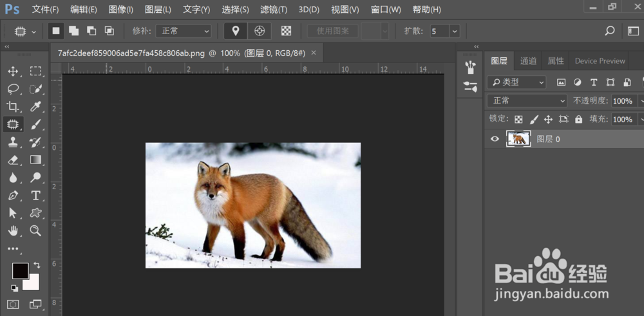Hide 图层 0 layer visibility eye
This screenshot has height=316, width=644.
495,139
